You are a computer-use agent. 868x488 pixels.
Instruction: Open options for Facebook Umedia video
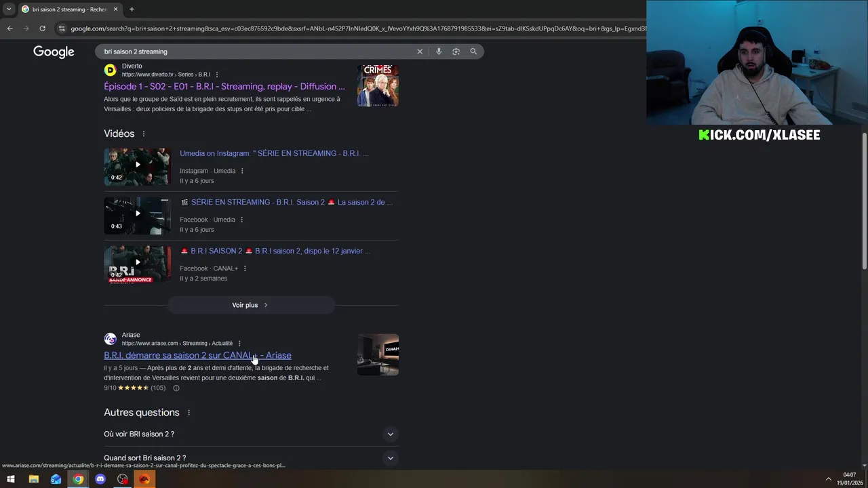click(x=242, y=220)
